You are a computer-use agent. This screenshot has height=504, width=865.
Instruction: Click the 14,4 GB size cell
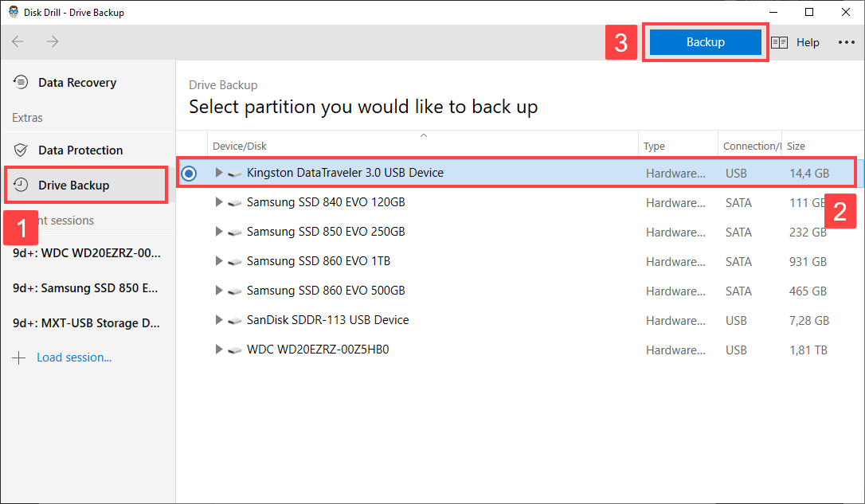pos(809,173)
